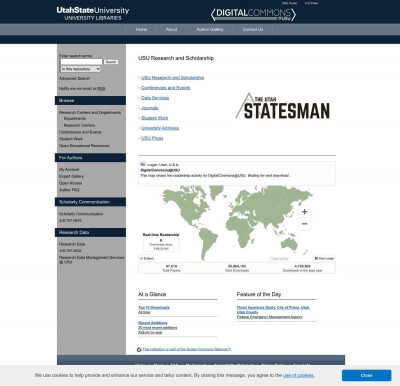Open All time downloads link
Image resolution: width=400 pixels, height=386 pixels.
144,312
